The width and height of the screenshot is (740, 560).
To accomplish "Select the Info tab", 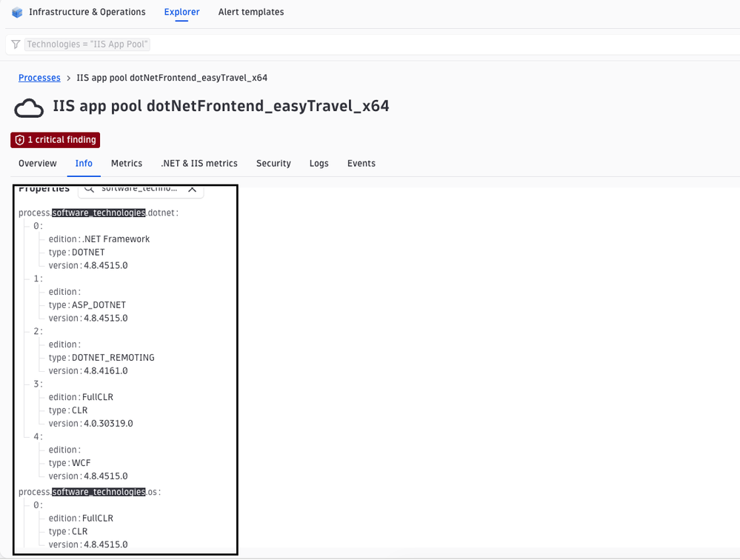I will click(84, 164).
